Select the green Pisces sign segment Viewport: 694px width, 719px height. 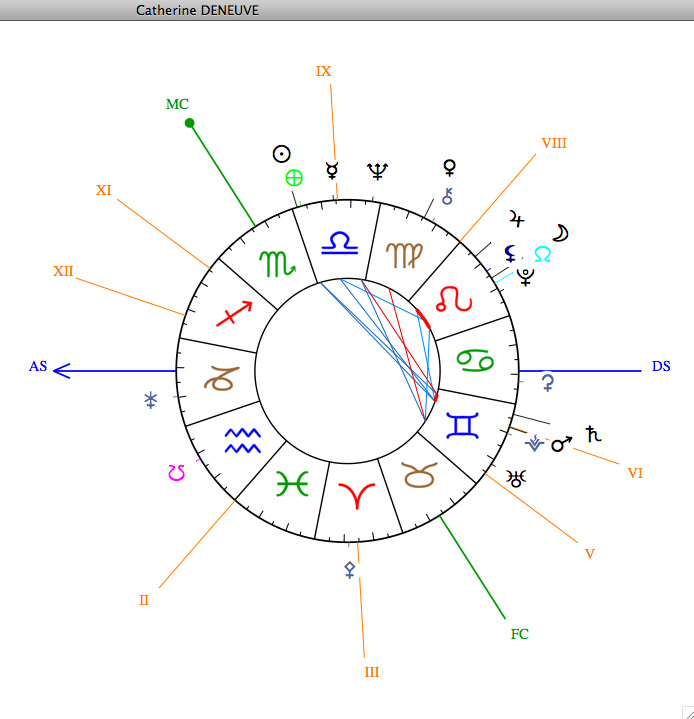coord(292,484)
